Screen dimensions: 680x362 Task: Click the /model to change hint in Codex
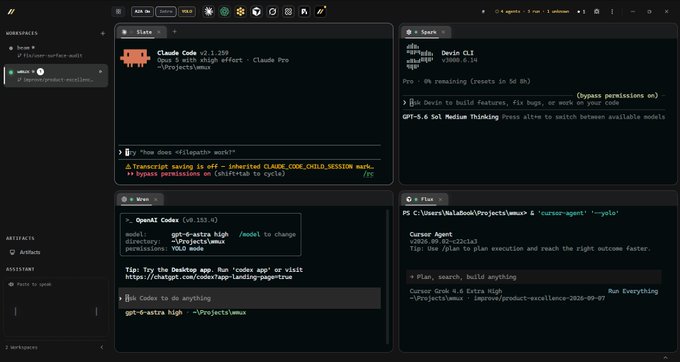(267, 235)
